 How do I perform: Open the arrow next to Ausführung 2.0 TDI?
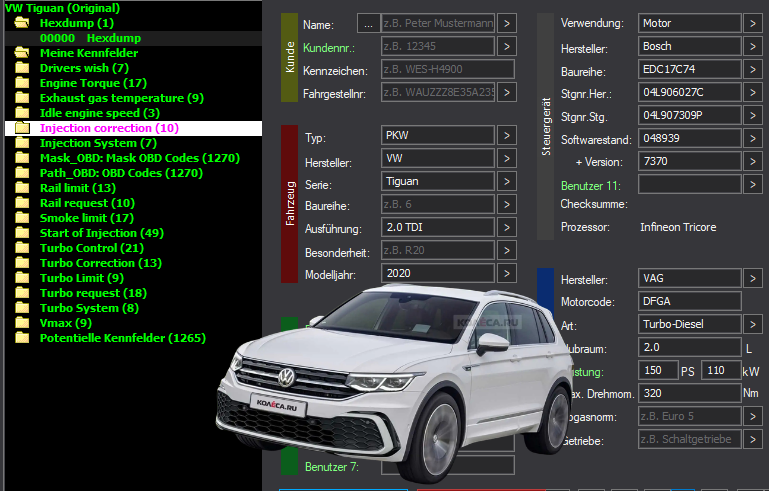(x=507, y=228)
